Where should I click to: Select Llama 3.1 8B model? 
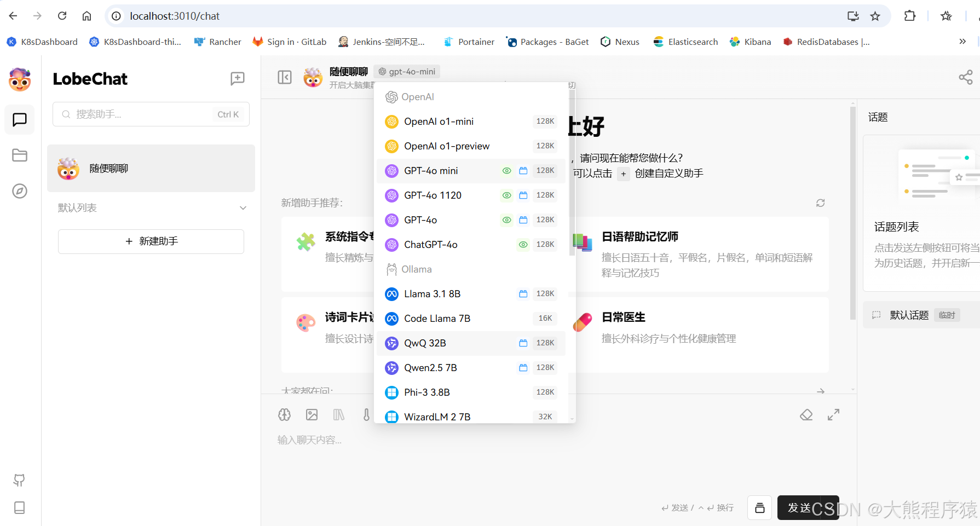click(471, 294)
